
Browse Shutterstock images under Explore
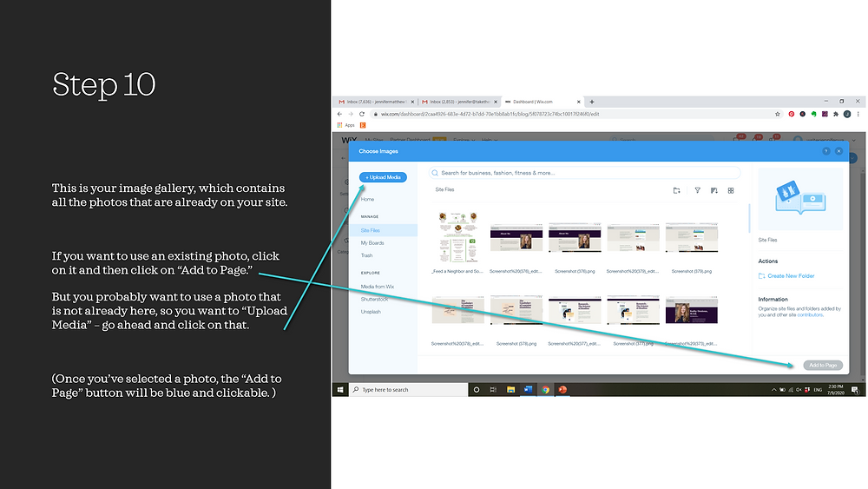[374, 299]
